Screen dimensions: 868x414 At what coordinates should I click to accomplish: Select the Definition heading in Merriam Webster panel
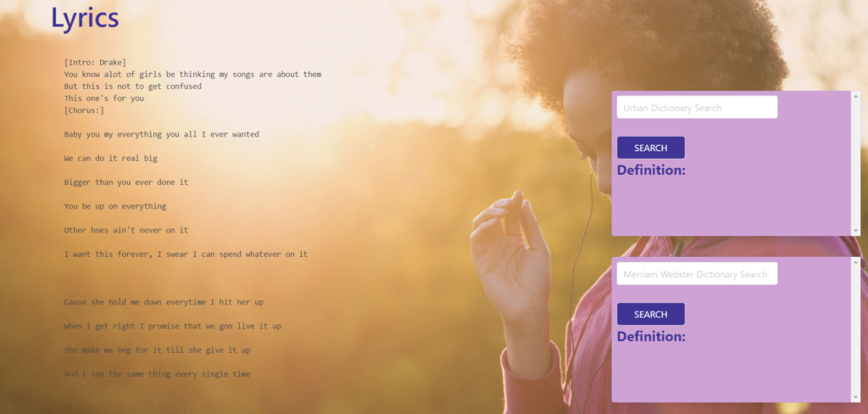pos(651,337)
